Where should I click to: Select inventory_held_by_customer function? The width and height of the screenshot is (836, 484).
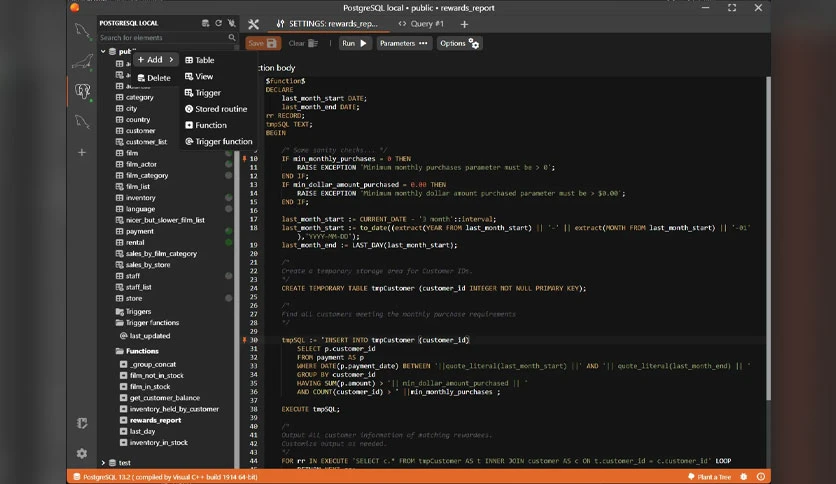coord(170,409)
